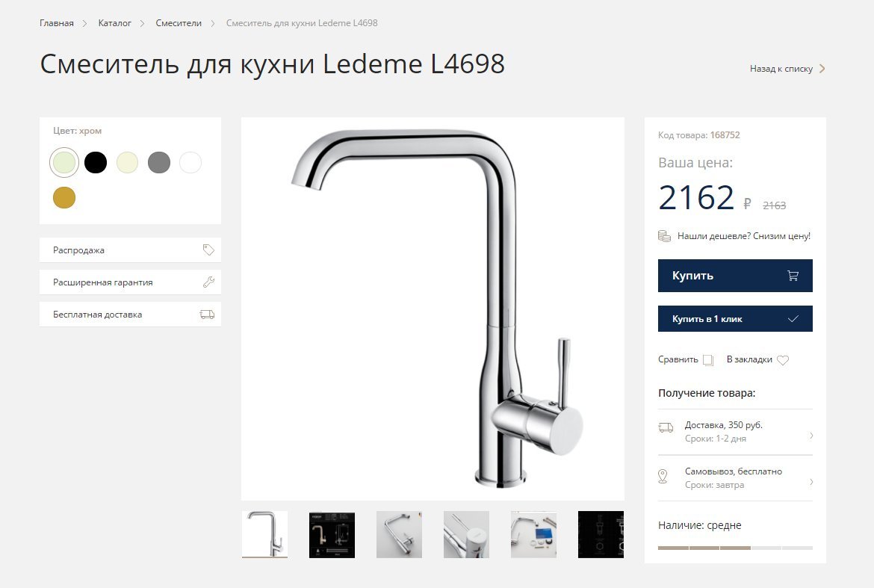Click the heart icon next to В закладки
This screenshot has width=874, height=588.
pos(783,360)
